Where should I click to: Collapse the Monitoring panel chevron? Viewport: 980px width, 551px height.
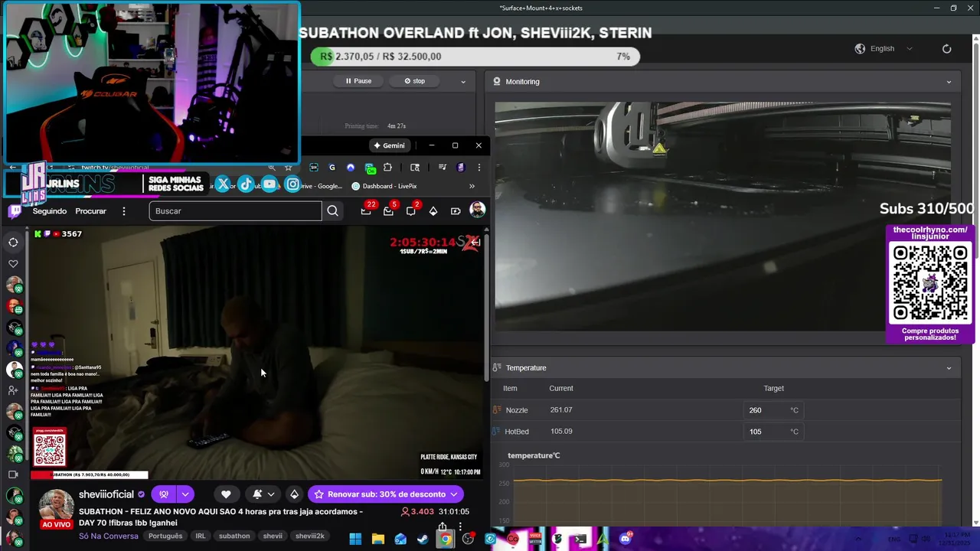point(949,82)
